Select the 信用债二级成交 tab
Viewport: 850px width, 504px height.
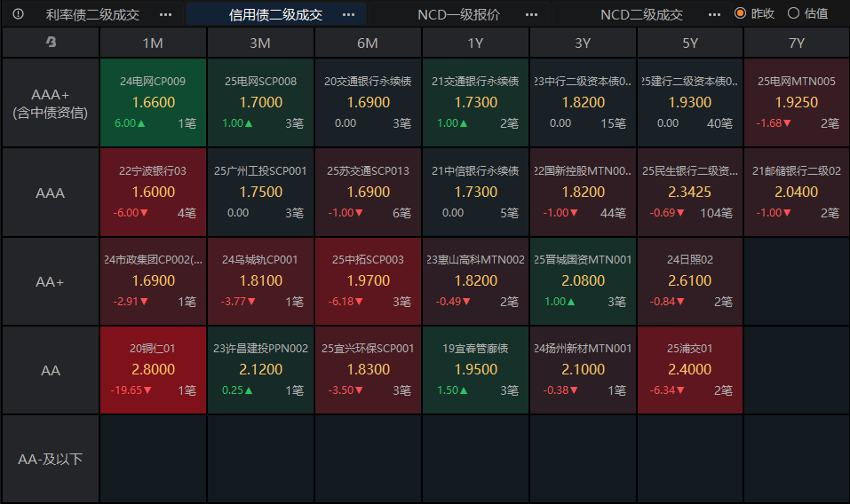(x=275, y=14)
